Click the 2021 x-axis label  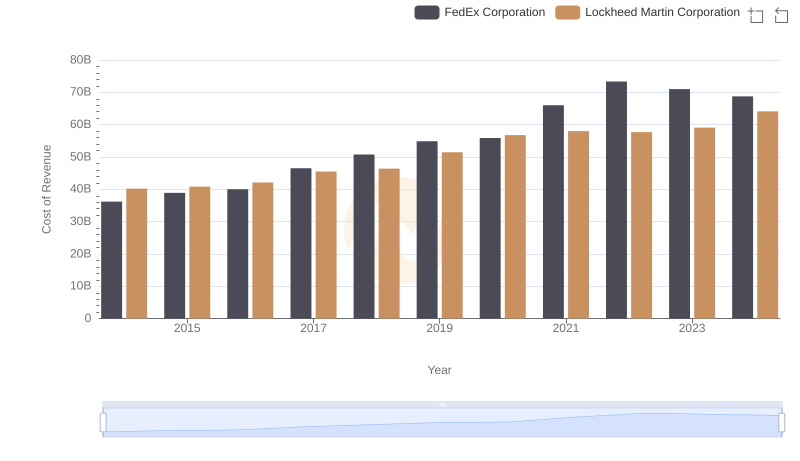point(566,328)
